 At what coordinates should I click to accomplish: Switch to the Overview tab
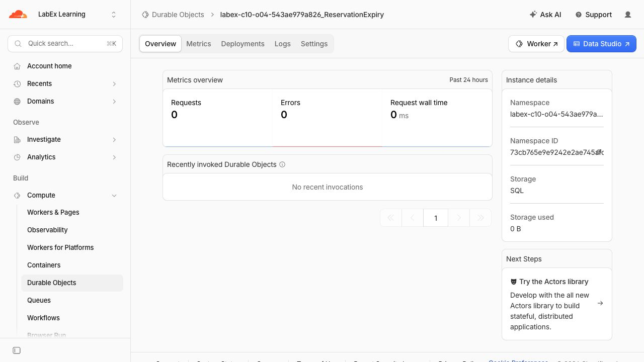tap(160, 44)
